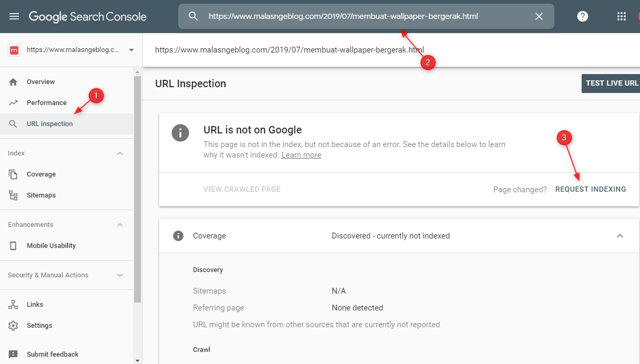Image resolution: width=640 pixels, height=364 pixels.
Task: Click REQUEST INDEXING
Action: (591, 189)
